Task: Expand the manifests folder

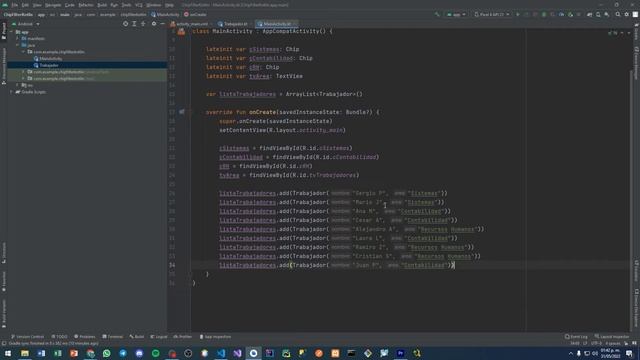Action: tap(18, 38)
